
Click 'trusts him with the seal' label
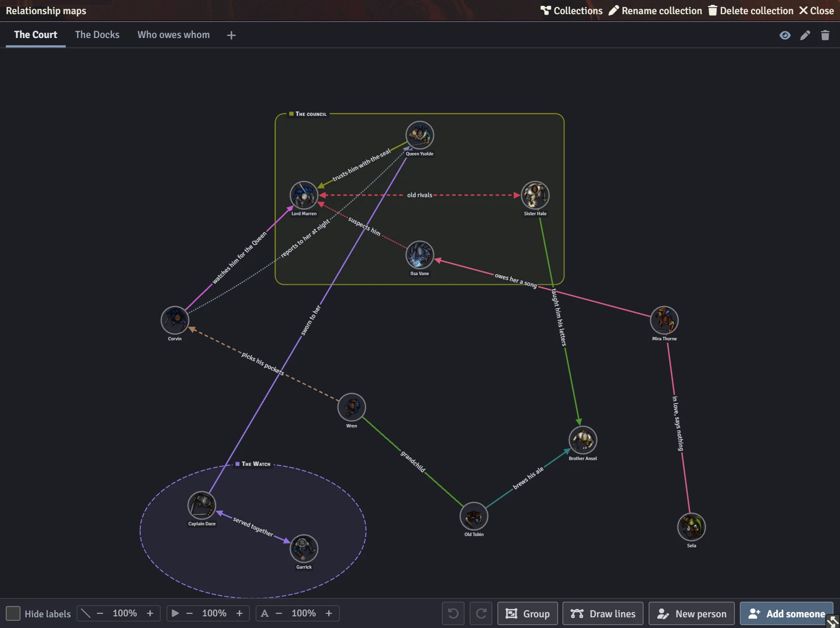[x=362, y=165]
